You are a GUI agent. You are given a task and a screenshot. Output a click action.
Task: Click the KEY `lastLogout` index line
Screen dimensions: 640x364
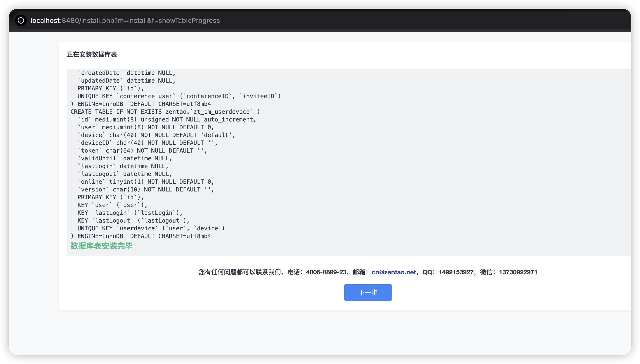(133, 221)
